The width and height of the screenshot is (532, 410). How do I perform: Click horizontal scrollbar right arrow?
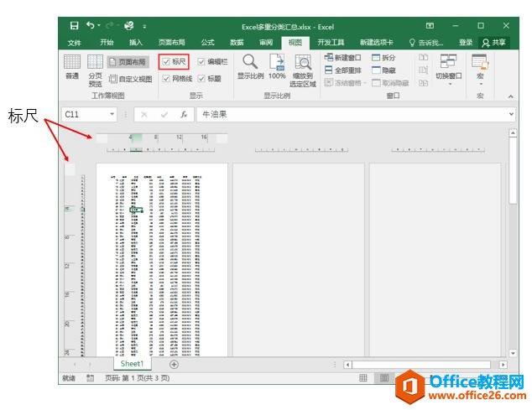click(503, 365)
